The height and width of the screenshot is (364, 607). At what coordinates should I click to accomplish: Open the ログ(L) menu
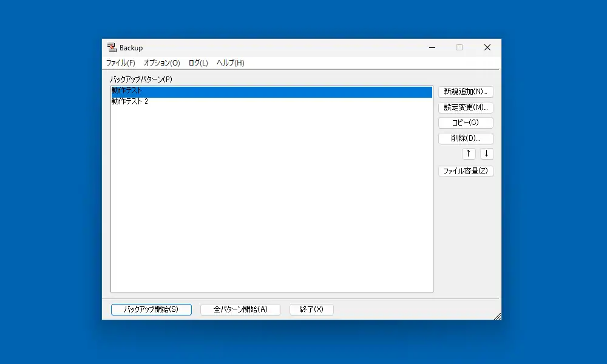coord(198,63)
